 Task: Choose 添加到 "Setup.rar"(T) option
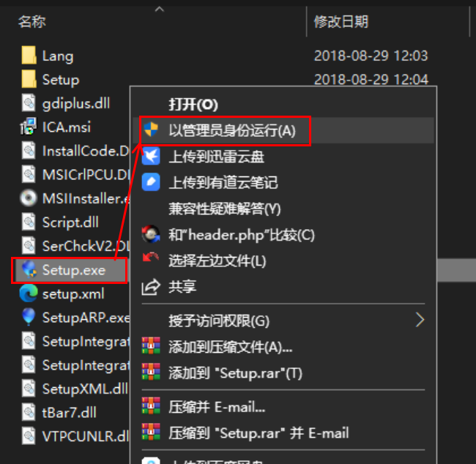point(236,373)
